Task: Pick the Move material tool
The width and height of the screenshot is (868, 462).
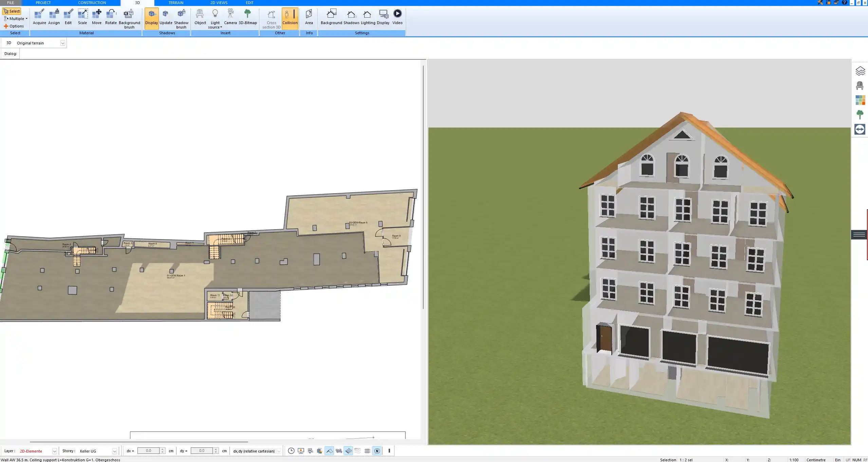Action: click(x=97, y=17)
